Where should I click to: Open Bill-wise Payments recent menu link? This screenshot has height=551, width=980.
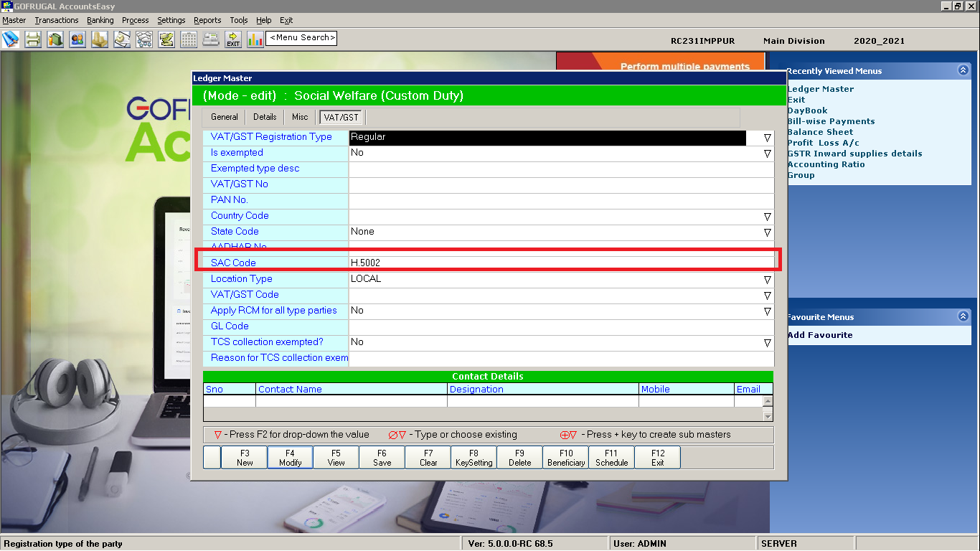831,121
